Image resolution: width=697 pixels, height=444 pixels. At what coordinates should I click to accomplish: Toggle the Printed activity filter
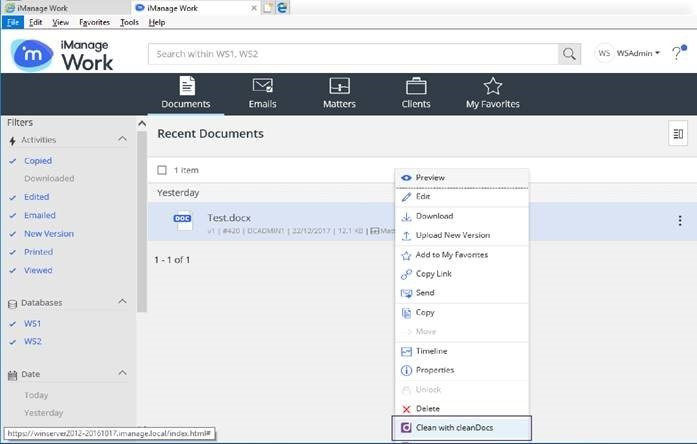38,252
